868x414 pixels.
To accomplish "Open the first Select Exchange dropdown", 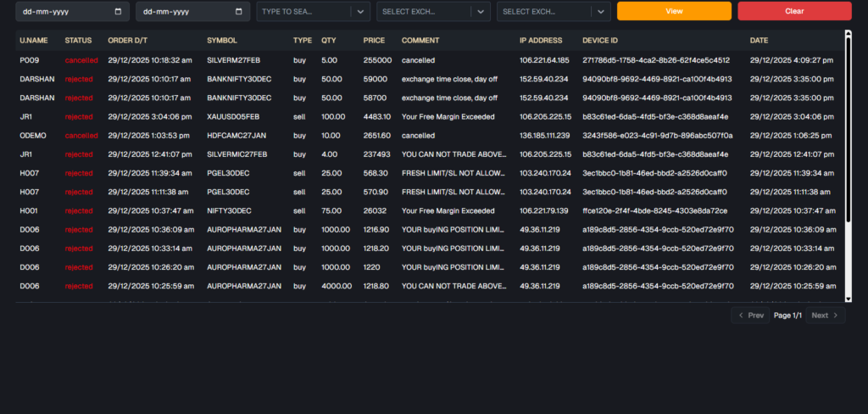I will 481,12.
